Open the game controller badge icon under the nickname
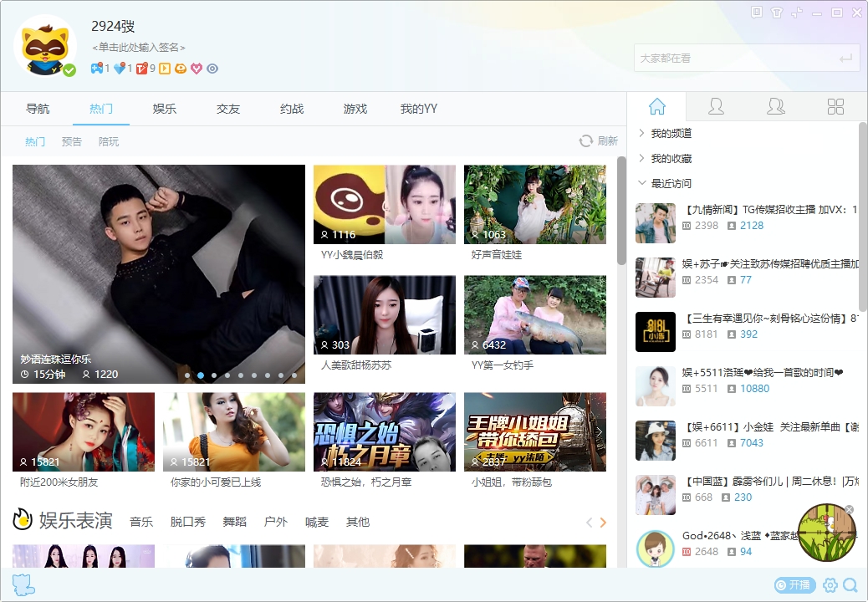 coord(97,68)
